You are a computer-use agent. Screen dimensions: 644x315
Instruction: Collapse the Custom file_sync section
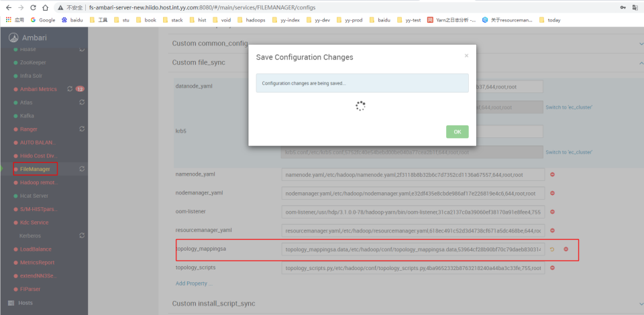click(640, 62)
